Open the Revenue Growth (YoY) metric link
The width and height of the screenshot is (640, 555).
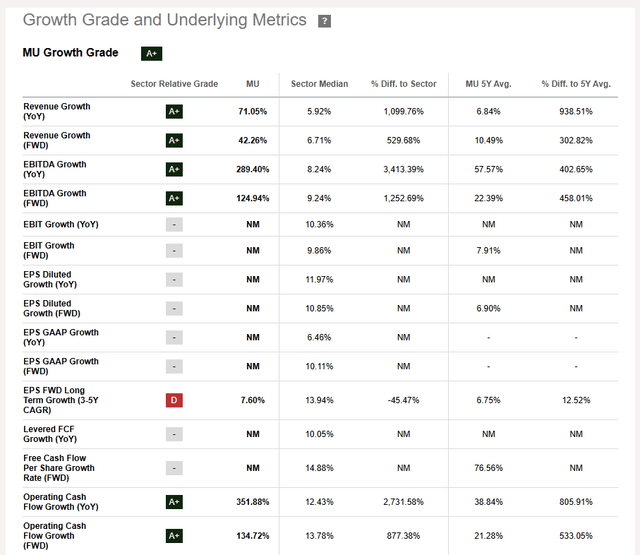click(x=57, y=111)
